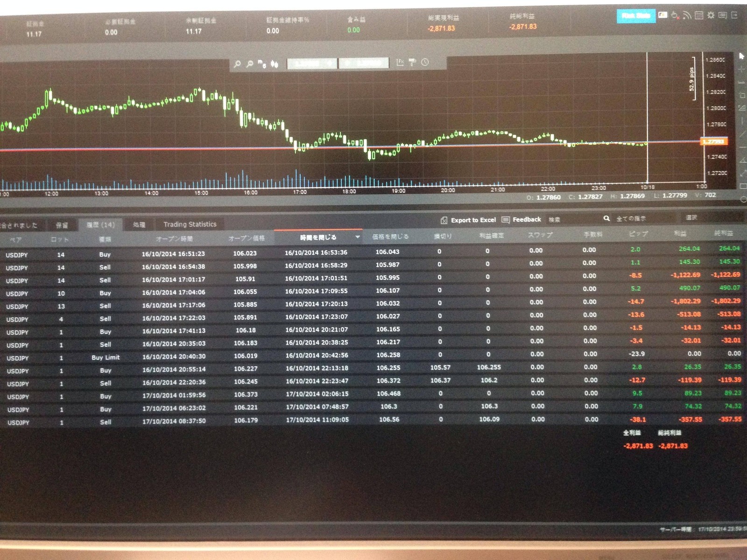Viewport: 747px width, 560px height.
Task: Click Export to Excel
Action: click(468, 220)
